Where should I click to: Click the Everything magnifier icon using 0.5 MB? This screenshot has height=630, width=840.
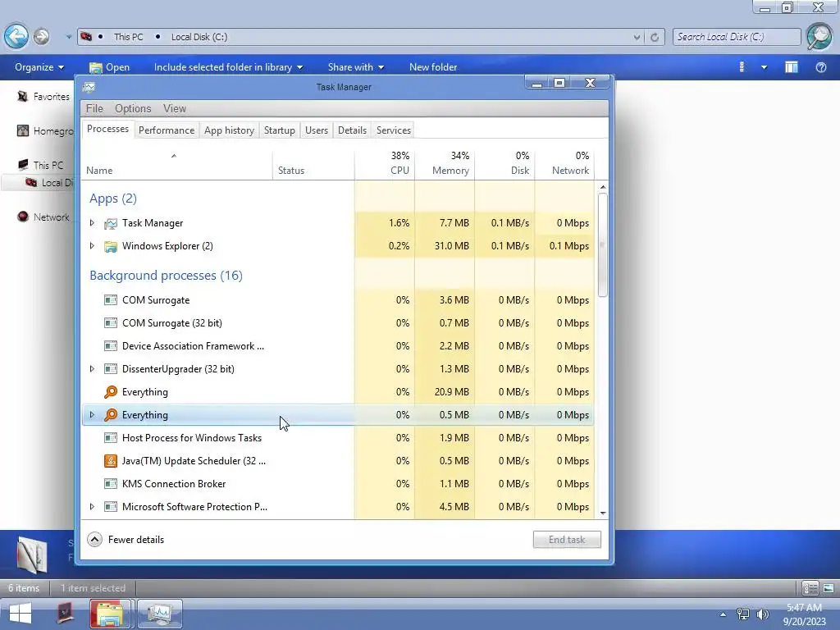pyautogui.click(x=111, y=415)
